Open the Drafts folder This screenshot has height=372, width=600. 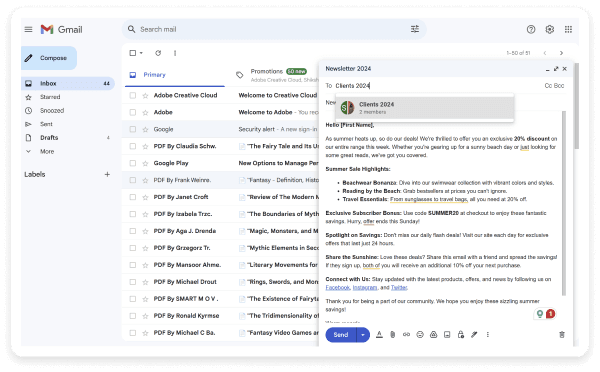[x=49, y=138]
